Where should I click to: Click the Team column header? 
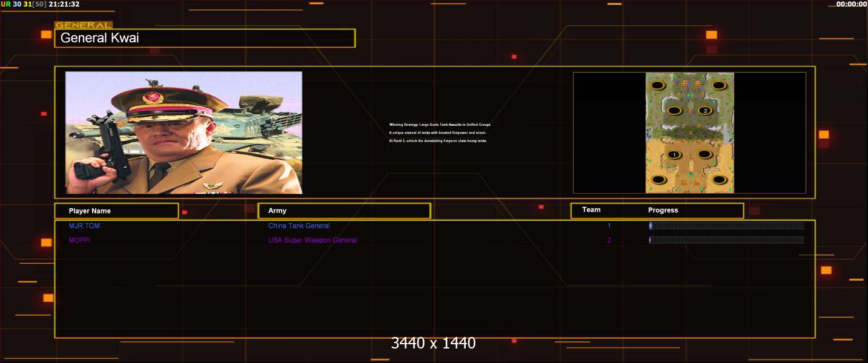coord(591,210)
